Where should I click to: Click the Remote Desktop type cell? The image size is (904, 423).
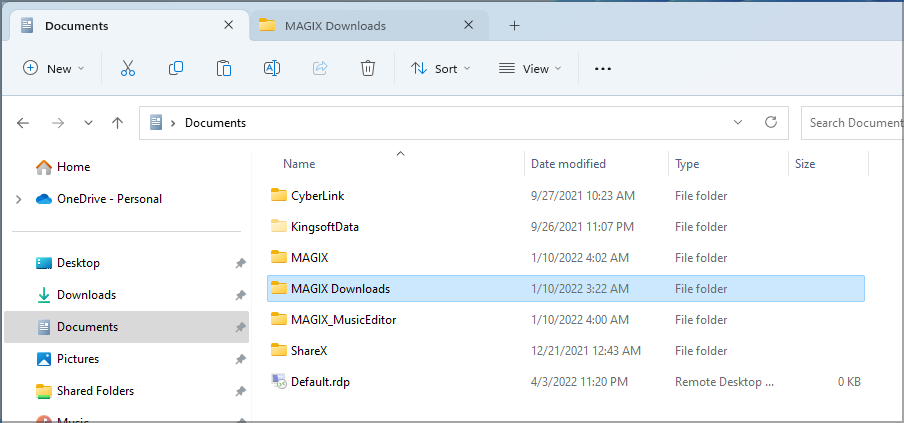coord(724,382)
